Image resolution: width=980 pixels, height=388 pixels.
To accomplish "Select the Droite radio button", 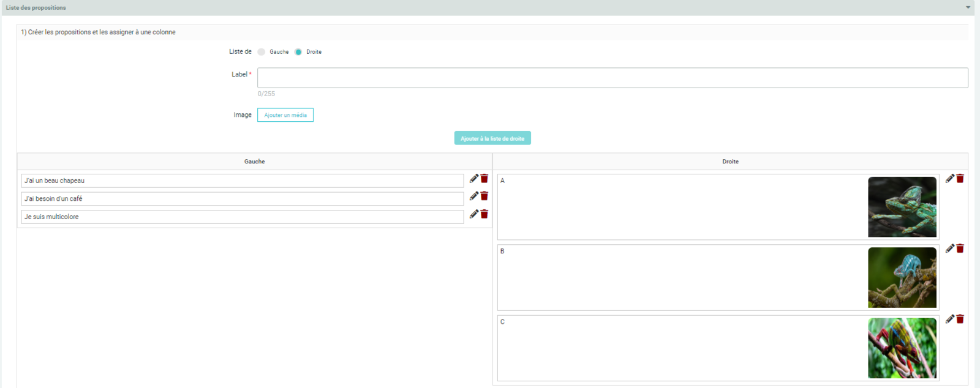I will click(298, 52).
